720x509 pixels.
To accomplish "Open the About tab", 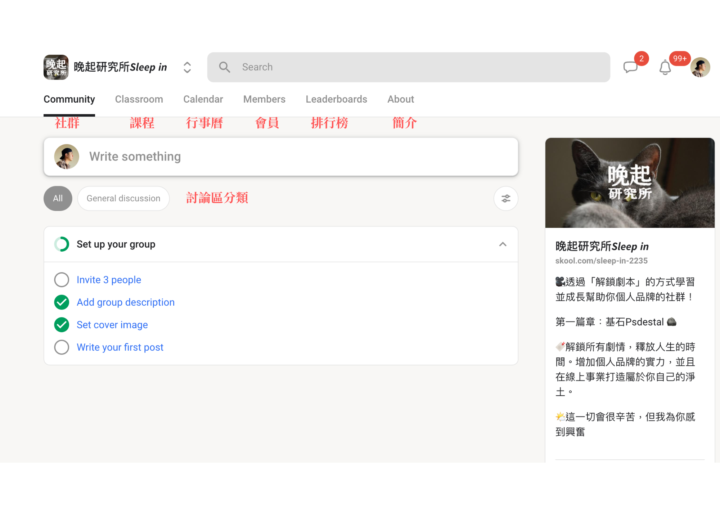I will (400, 99).
